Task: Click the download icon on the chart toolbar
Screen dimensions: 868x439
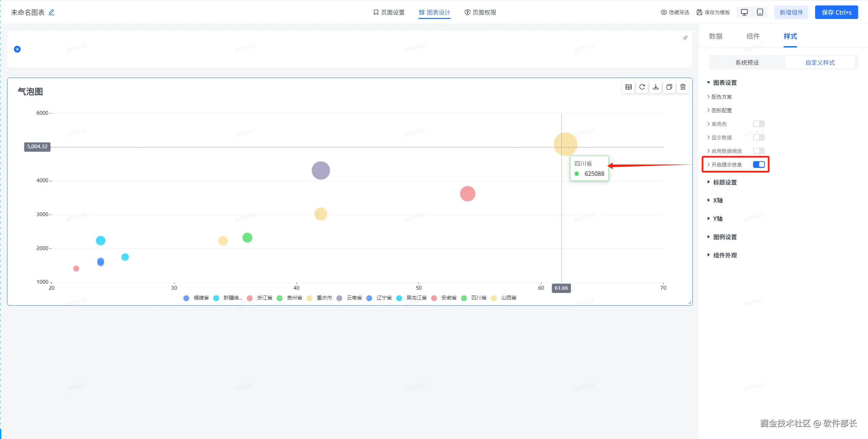Action: [655, 87]
